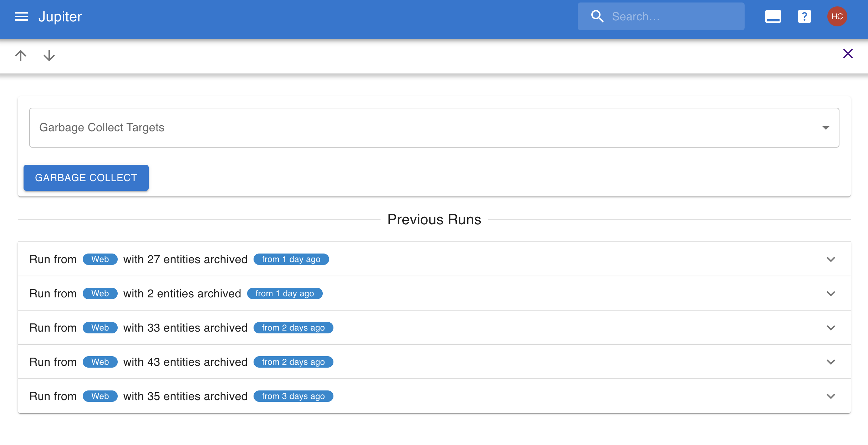Screen dimensions: 868x445
Task: Expand the run with 2 entities archived
Action: (x=831, y=293)
